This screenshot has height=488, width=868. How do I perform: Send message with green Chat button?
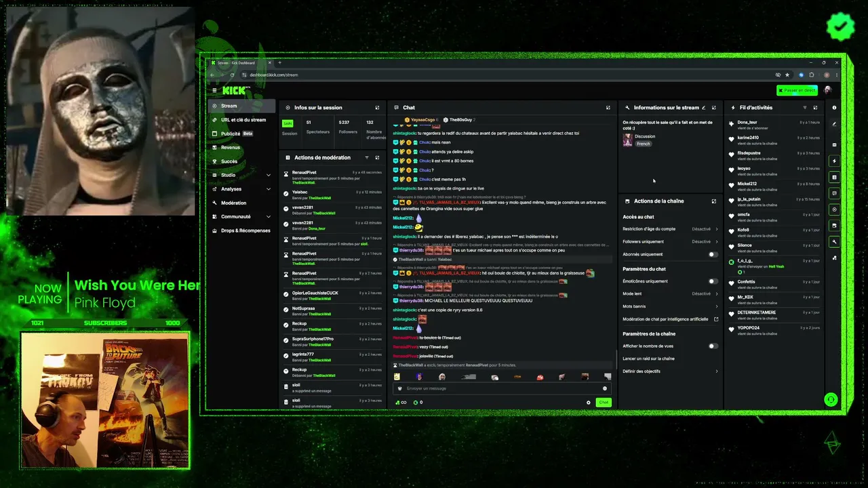tap(603, 403)
